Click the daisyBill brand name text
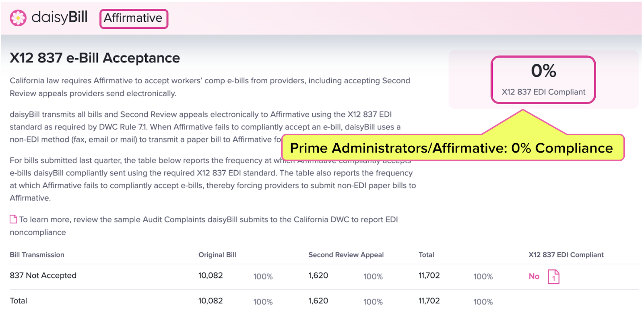This screenshot has height=322, width=644. point(59,17)
